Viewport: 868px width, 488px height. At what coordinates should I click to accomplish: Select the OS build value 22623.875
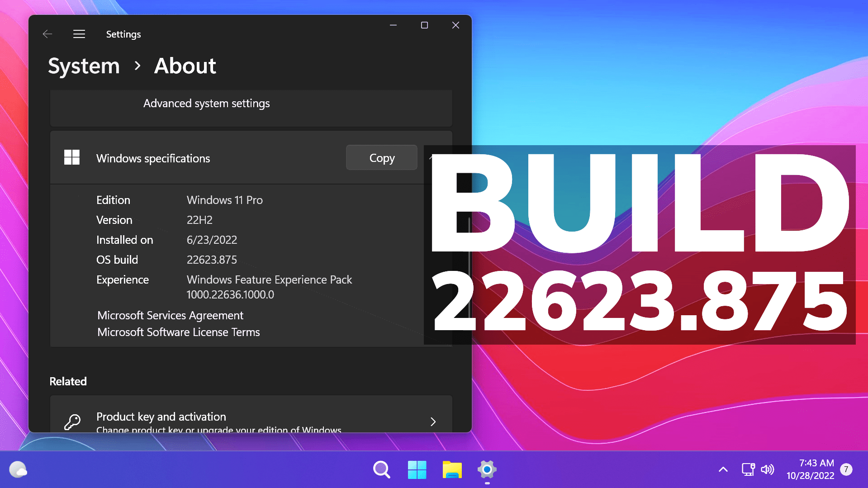212,260
